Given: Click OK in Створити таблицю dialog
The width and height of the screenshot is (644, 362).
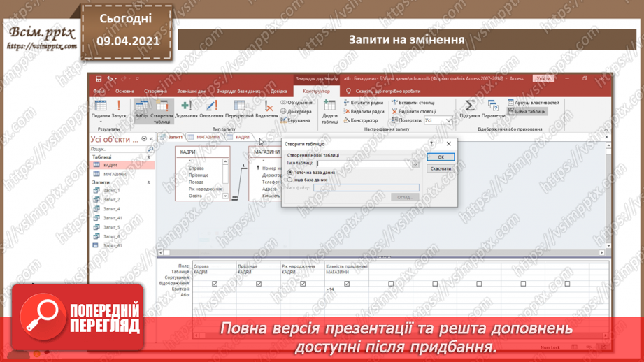Looking at the screenshot, I should [441, 157].
